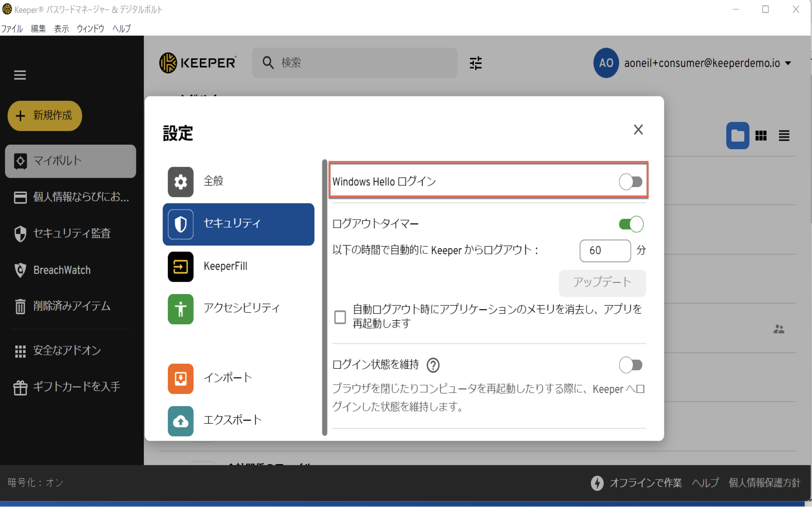Click the search filter sliders icon

tap(475, 63)
